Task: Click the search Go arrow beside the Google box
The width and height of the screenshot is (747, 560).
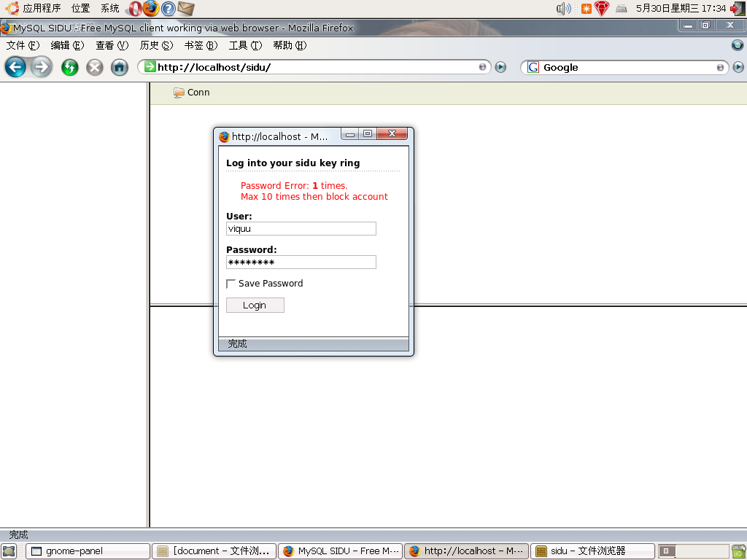Action: [738, 67]
